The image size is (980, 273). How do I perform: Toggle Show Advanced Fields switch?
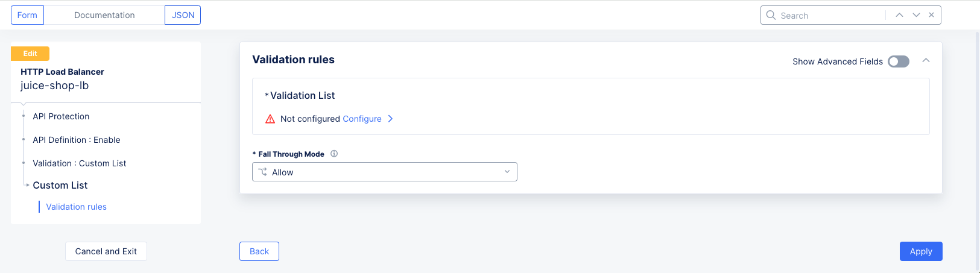[898, 61]
